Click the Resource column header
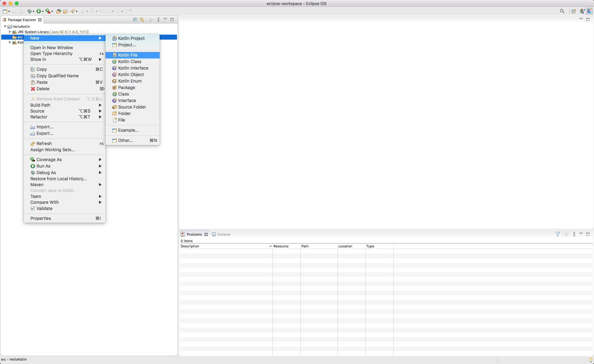Screen dimensions: 594x364 [286, 246]
